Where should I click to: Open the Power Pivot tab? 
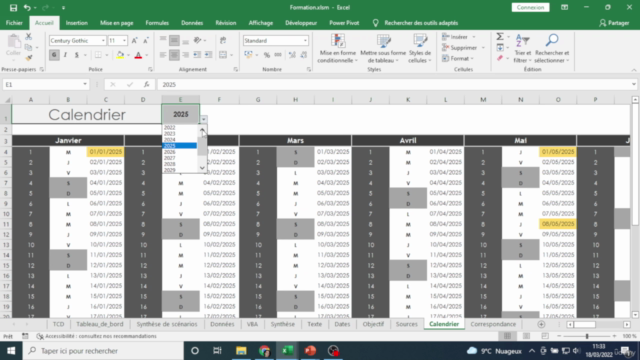click(x=344, y=23)
